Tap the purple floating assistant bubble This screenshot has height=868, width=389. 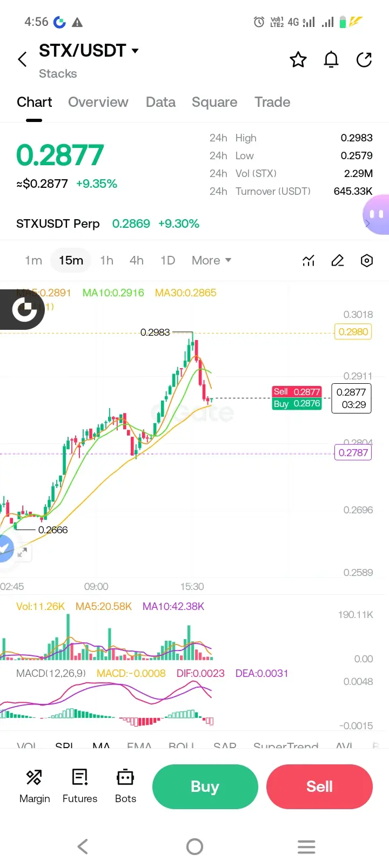point(377,215)
